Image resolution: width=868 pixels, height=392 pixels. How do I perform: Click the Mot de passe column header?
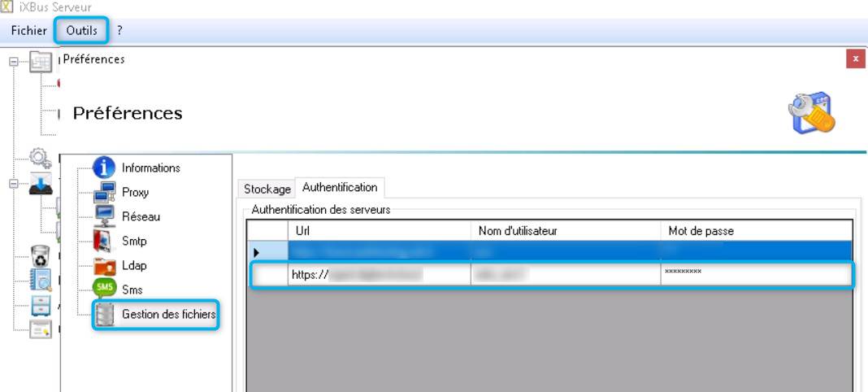click(757, 231)
